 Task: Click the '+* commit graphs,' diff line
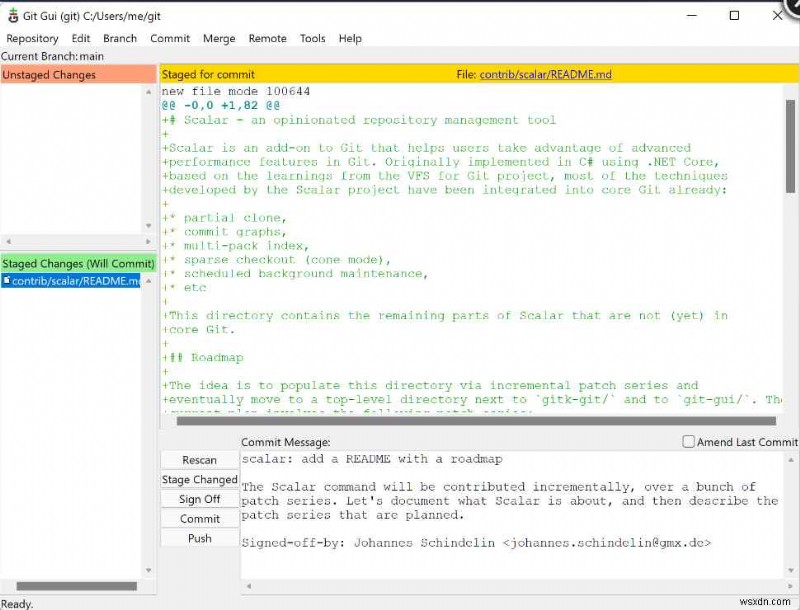click(x=224, y=232)
